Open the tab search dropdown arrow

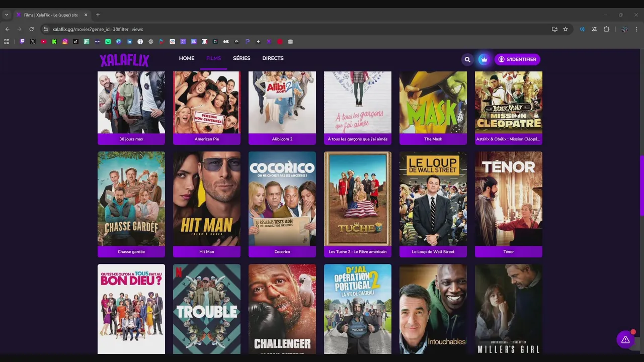[7, 15]
